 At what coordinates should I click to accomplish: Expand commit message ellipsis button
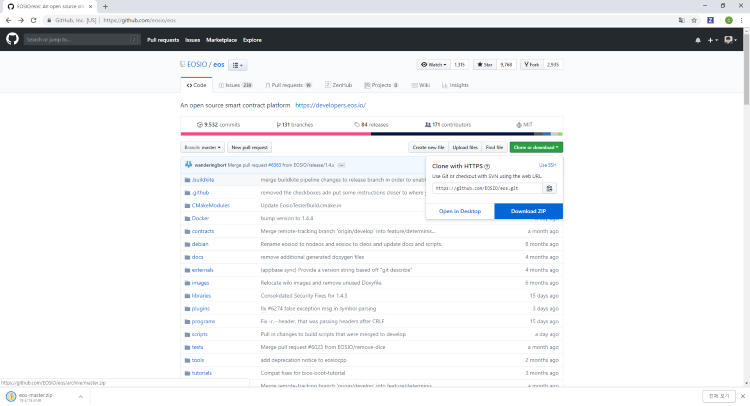(342, 165)
